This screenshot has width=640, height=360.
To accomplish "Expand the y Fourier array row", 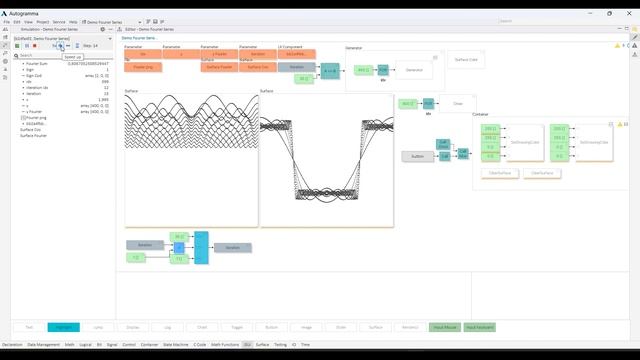I will click(x=23, y=111).
